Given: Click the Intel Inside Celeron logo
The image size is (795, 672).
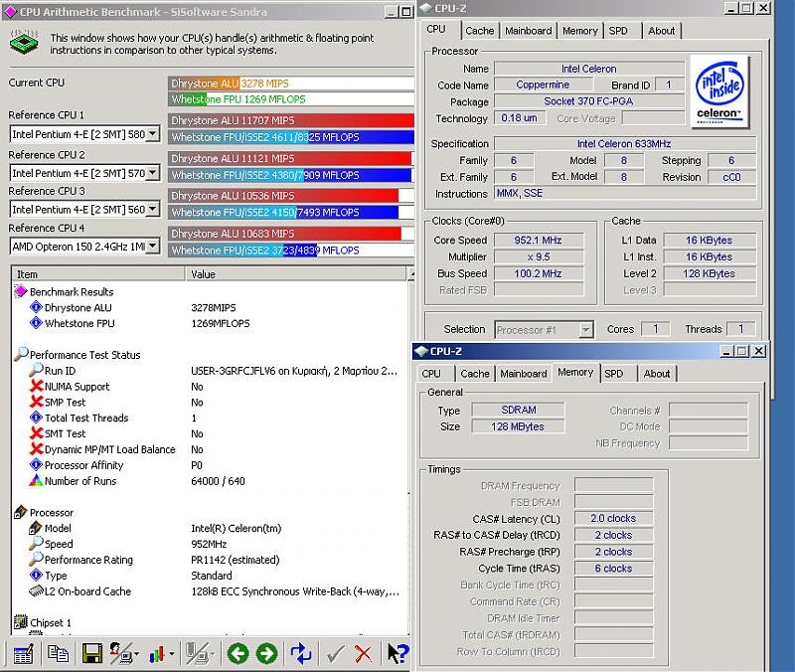Looking at the screenshot, I should click(x=719, y=91).
